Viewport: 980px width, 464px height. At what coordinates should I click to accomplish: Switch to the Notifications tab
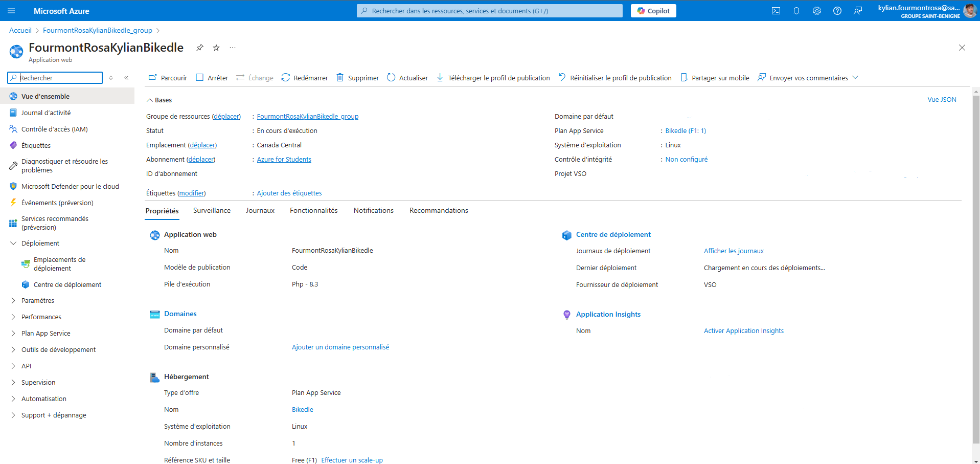(x=374, y=210)
